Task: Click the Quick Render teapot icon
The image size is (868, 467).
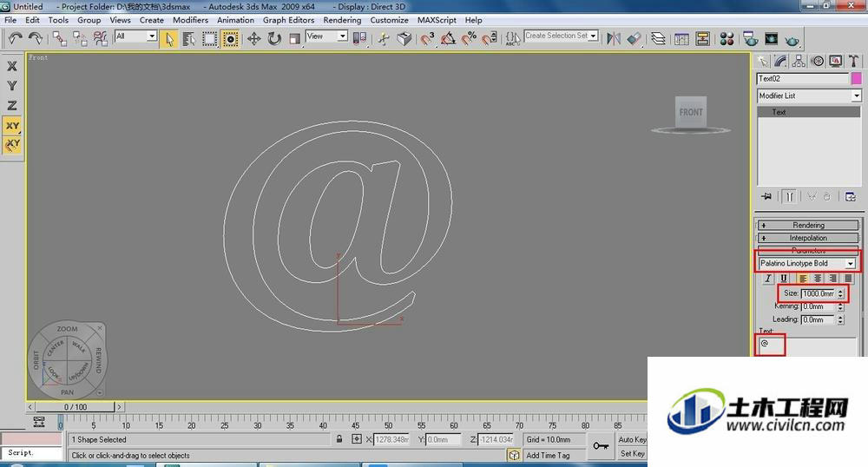Action: click(x=792, y=40)
